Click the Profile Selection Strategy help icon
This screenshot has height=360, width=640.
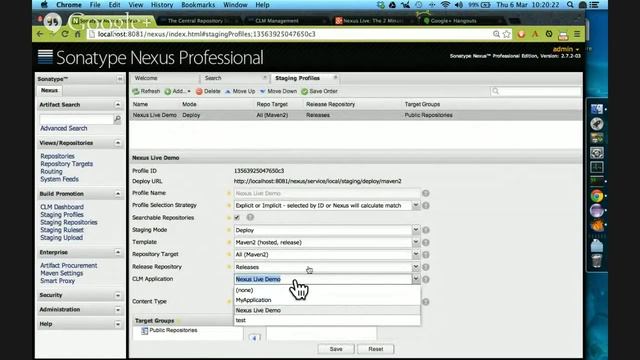click(x=426, y=205)
